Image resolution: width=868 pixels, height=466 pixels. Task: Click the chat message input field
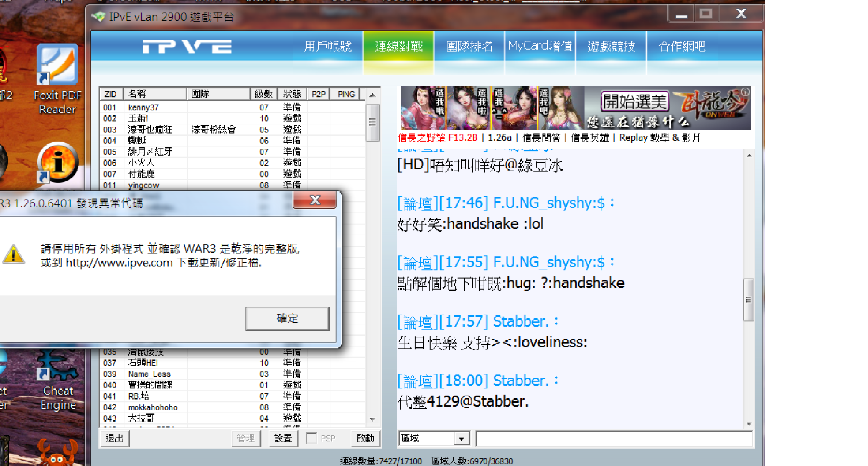click(x=614, y=439)
